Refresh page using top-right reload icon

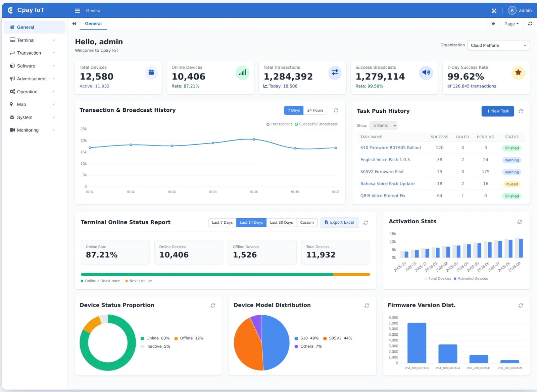[530, 24]
